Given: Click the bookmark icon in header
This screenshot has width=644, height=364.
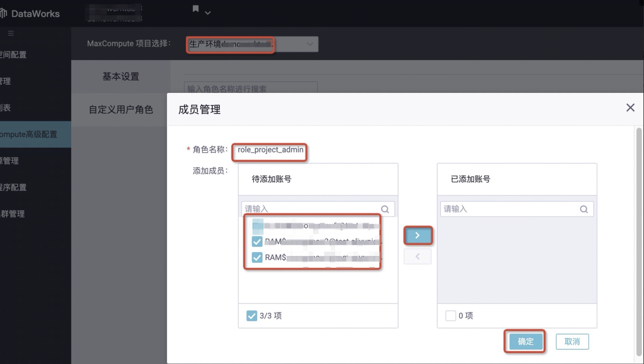Looking at the screenshot, I should click(x=196, y=9).
